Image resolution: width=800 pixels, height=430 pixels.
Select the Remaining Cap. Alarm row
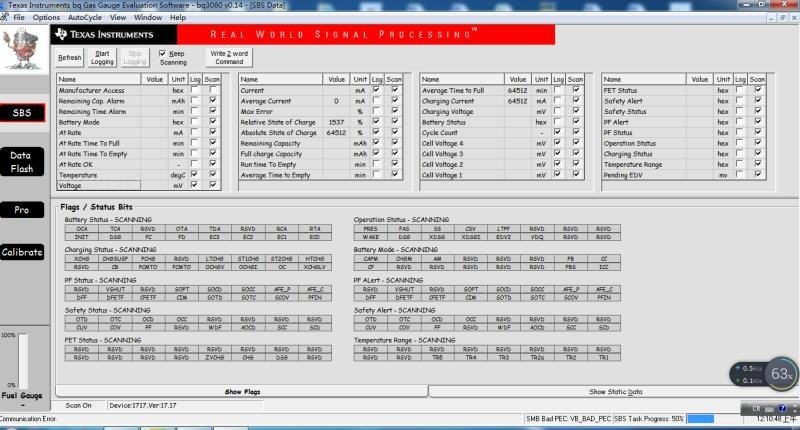[139, 101]
